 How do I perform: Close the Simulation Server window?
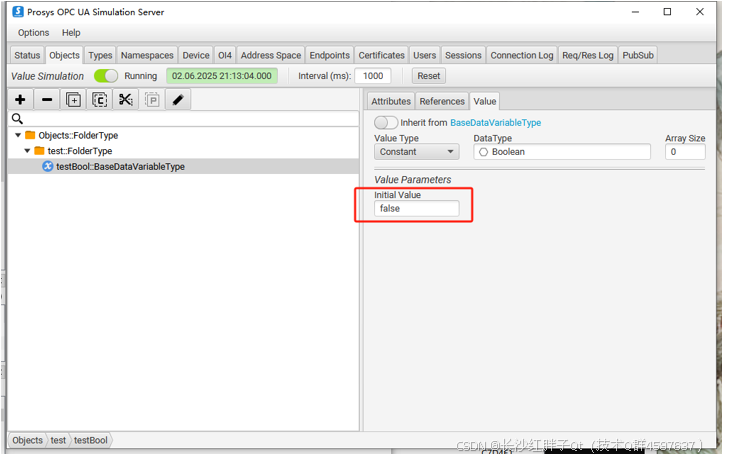tap(700, 12)
